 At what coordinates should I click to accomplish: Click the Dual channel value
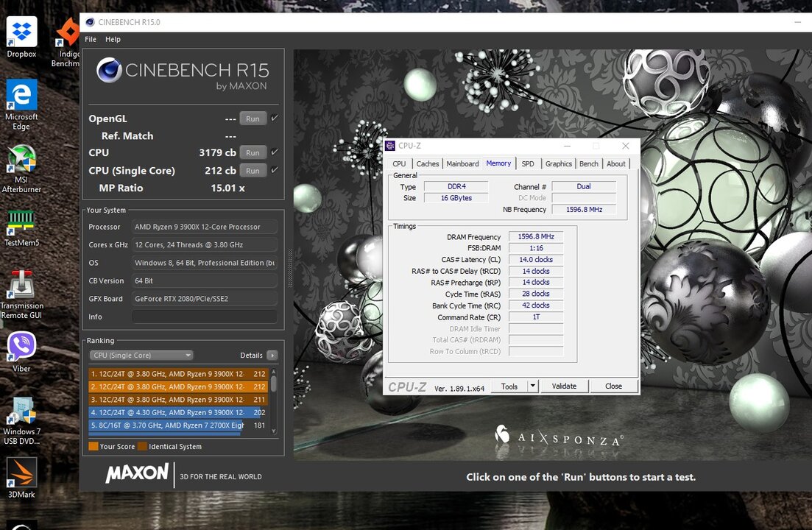point(584,186)
